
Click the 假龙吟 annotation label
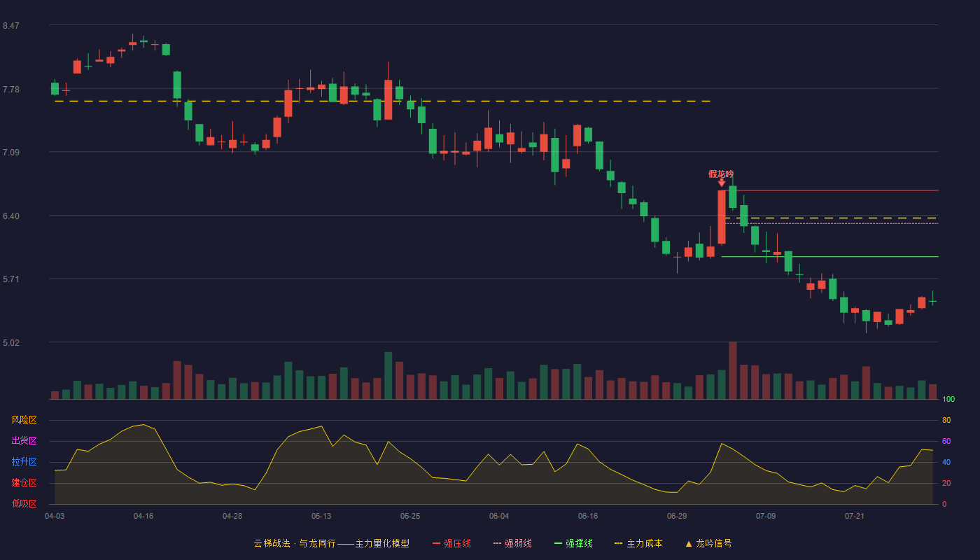721,174
